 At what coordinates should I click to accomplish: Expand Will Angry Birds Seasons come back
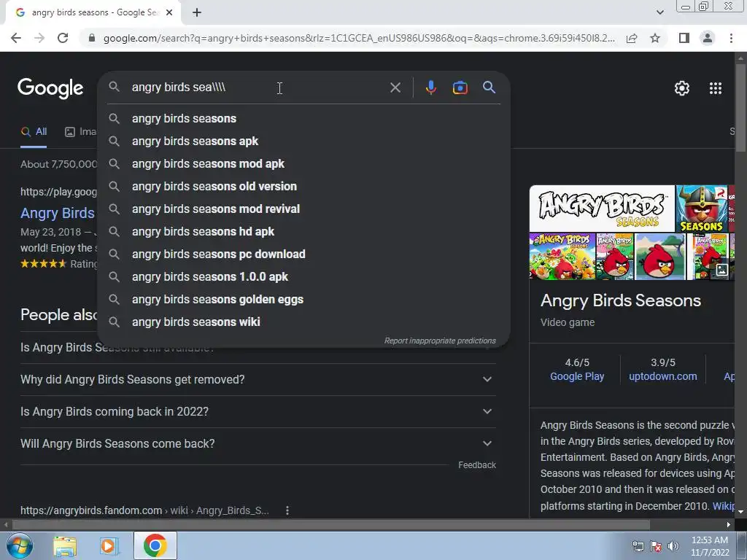(258, 443)
